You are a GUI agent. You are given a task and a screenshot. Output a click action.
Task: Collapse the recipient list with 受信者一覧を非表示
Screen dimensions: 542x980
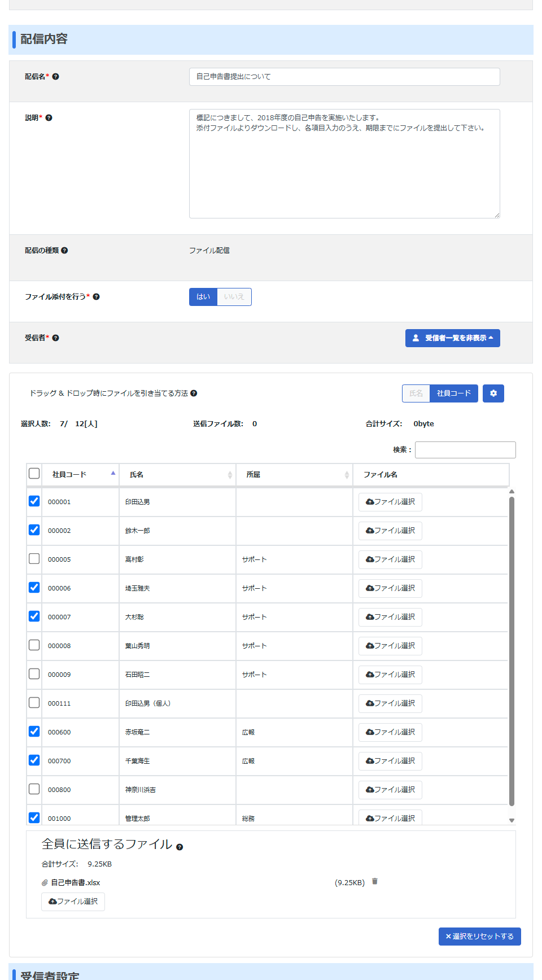tap(452, 338)
